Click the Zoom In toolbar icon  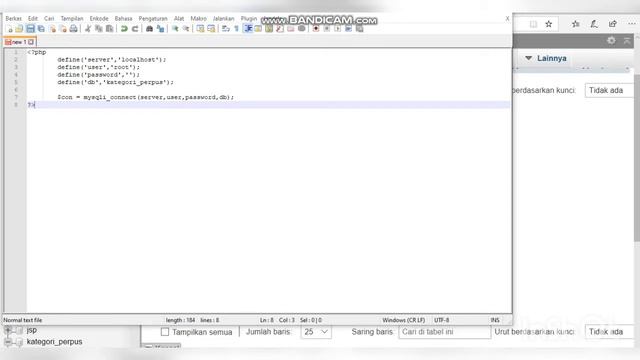click(175, 29)
